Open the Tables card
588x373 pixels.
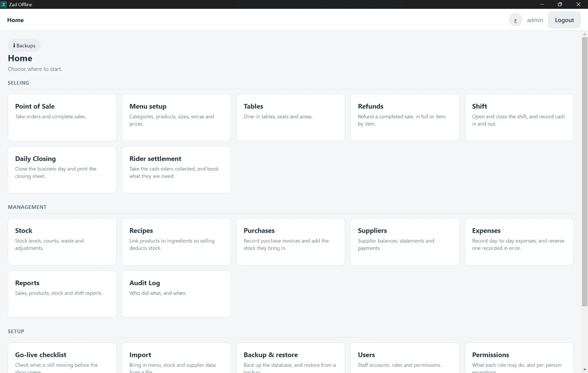(291, 118)
